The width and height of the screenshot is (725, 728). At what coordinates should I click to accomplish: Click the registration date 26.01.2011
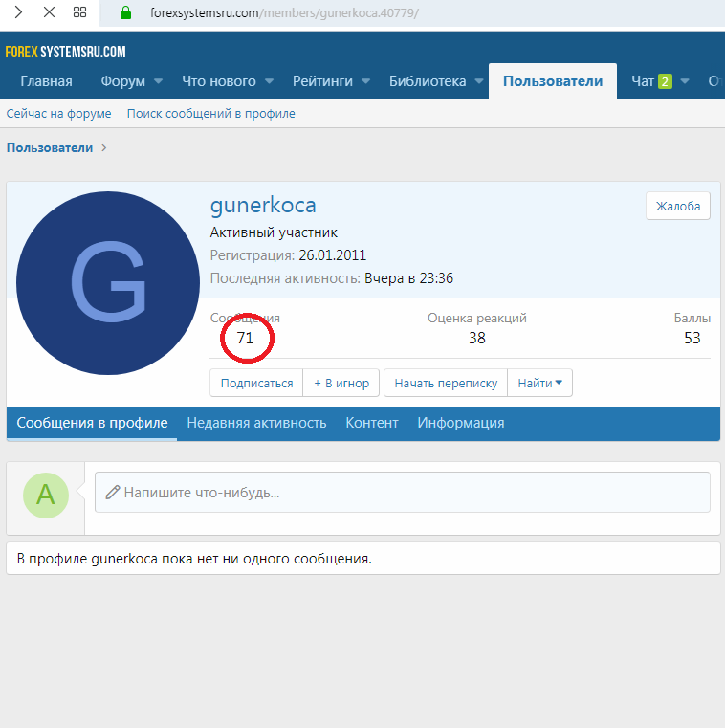(332, 255)
